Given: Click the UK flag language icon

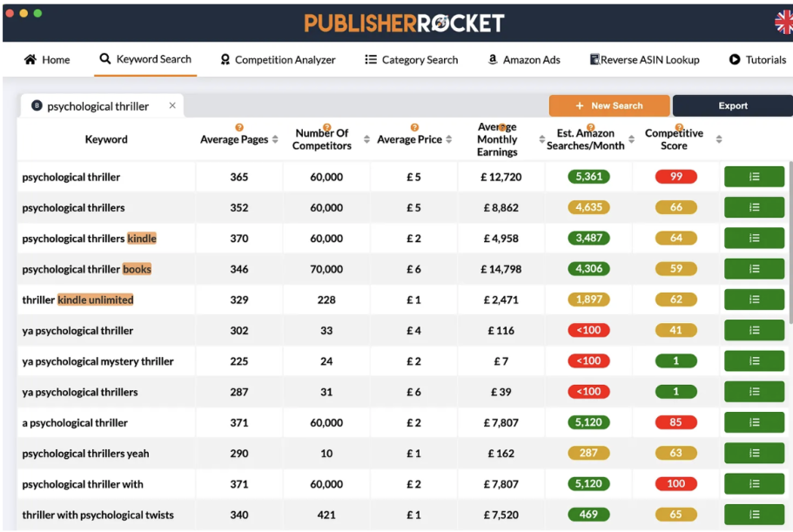Looking at the screenshot, I should tap(784, 23).
